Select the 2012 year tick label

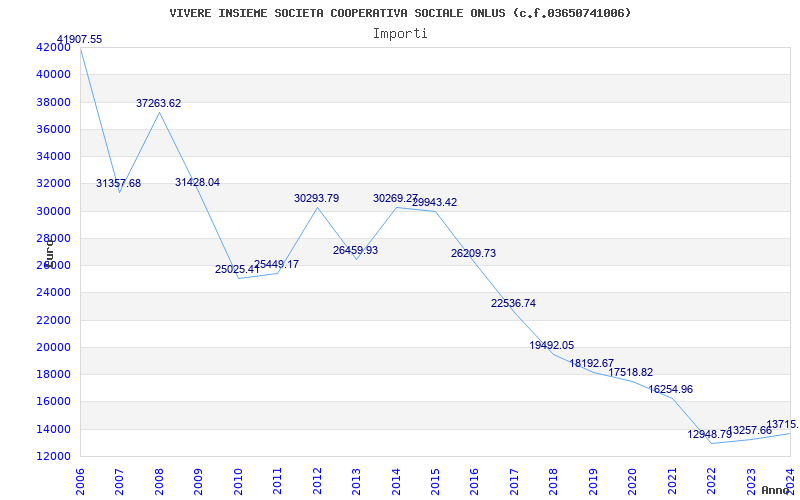click(317, 477)
